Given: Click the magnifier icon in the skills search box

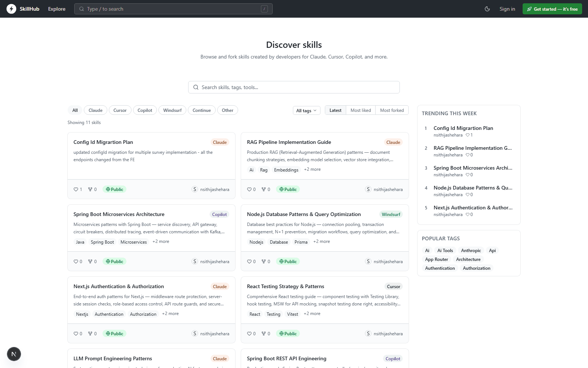Looking at the screenshot, I should tap(196, 87).
